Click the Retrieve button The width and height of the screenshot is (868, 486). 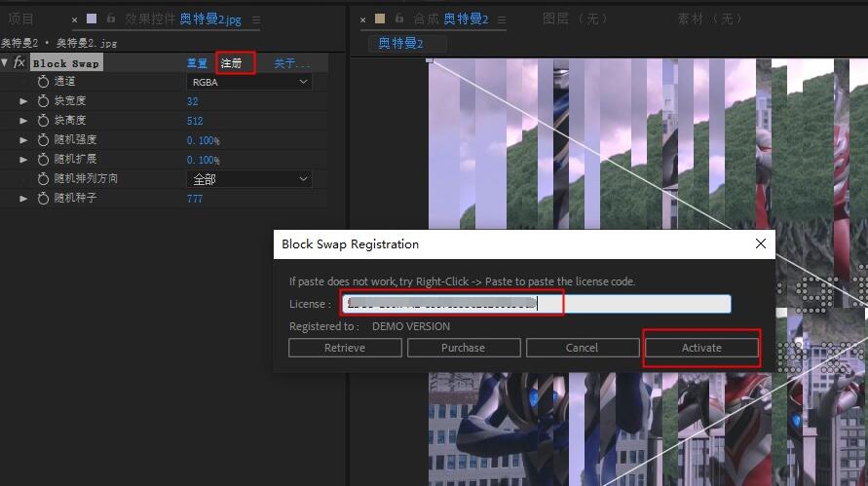pos(345,348)
